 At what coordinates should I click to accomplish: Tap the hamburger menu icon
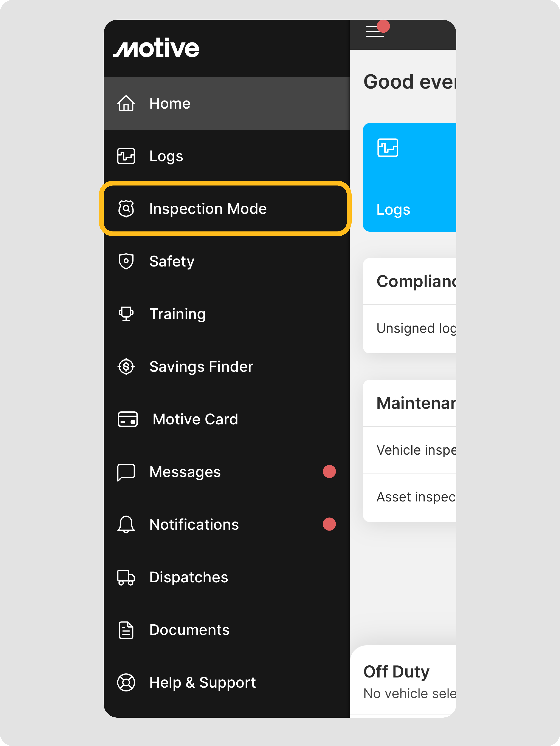tap(375, 31)
